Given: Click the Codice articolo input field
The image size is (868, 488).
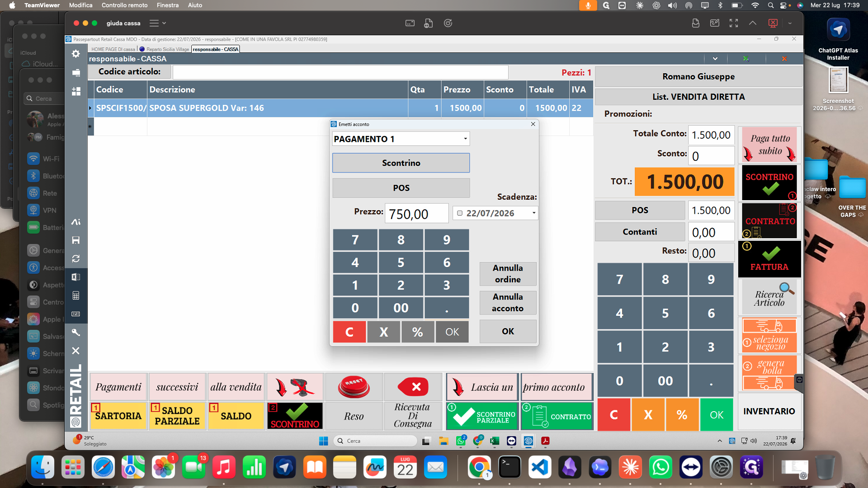Looking at the screenshot, I should point(340,72).
